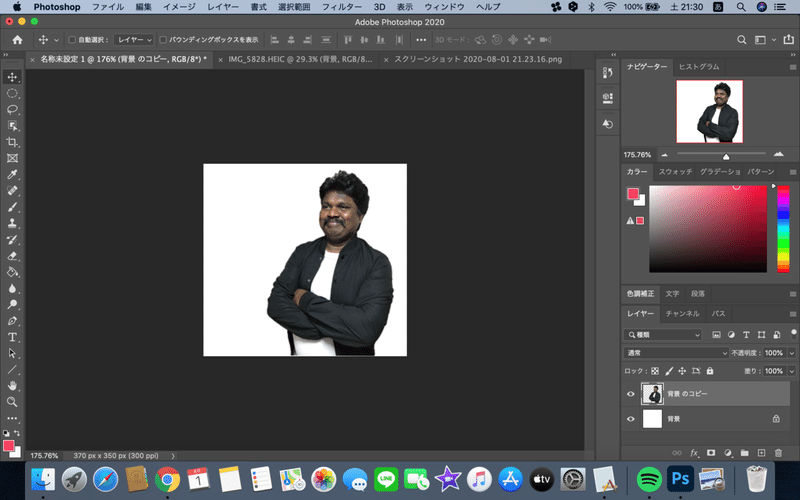The width and height of the screenshot is (800, 500).
Task: Enable バウンディングボックスを表示 checkbox
Action: (163, 39)
